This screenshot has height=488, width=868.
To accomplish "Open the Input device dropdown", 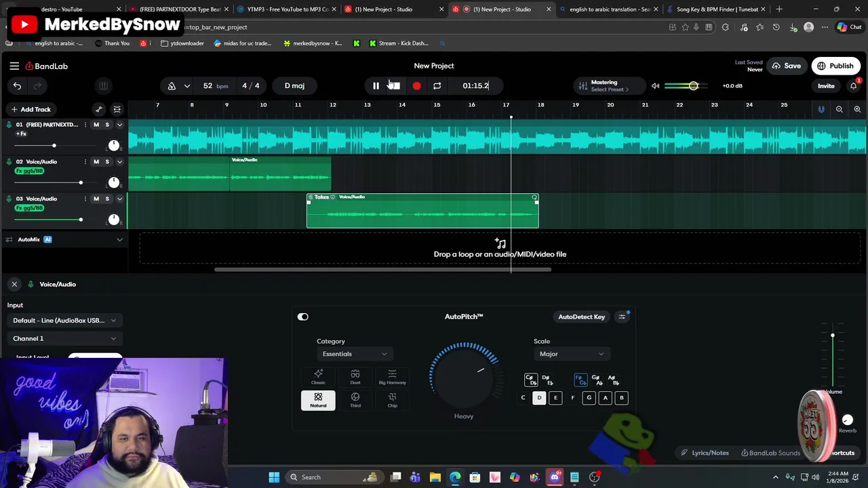I will pyautogui.click(x=64, y=320).
